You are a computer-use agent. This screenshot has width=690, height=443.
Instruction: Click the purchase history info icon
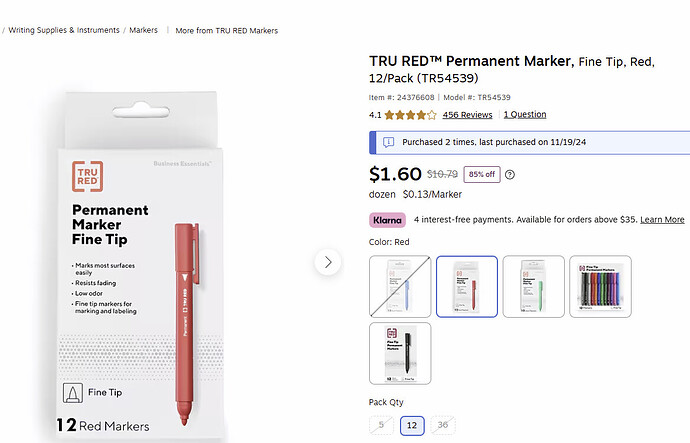click(388, 142)
